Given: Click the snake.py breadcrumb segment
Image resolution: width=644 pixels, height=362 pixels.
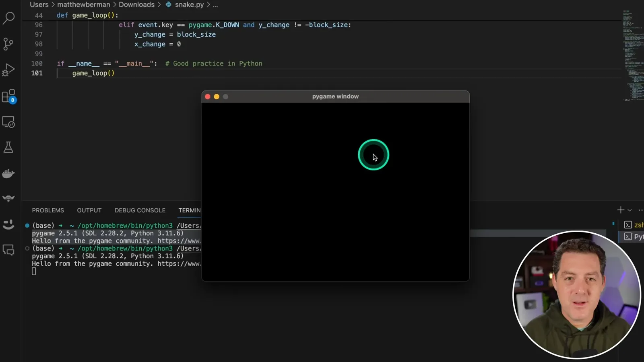Looking at the screenshot, I should pos(185,5).
